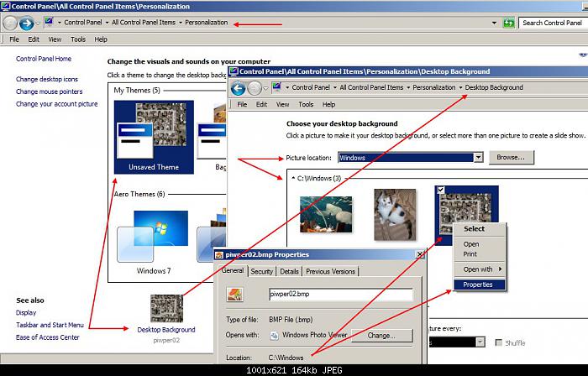Select the Windows 7 Aero theme
Viewport: 588px width, 376px height.
pos(154,242)
